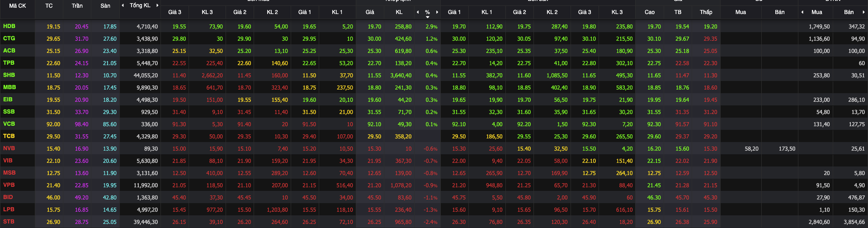Image resolution: width=868 pixels, height=228 pixels.
Task: Select STB percent change -2.4%
Action: pyautogui.click(x=430, y=222)
